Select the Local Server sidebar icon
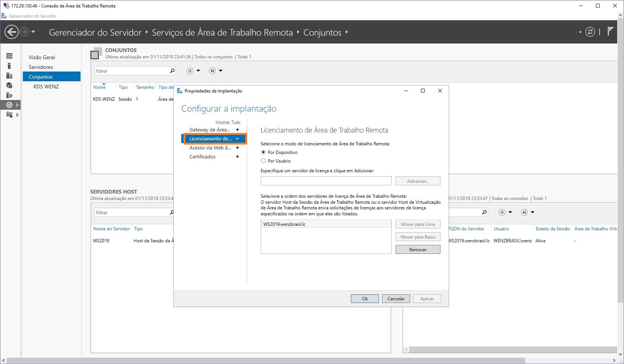The width and height of the screenshot is (624, 364). pyautogui.click(x=9, y=66)
